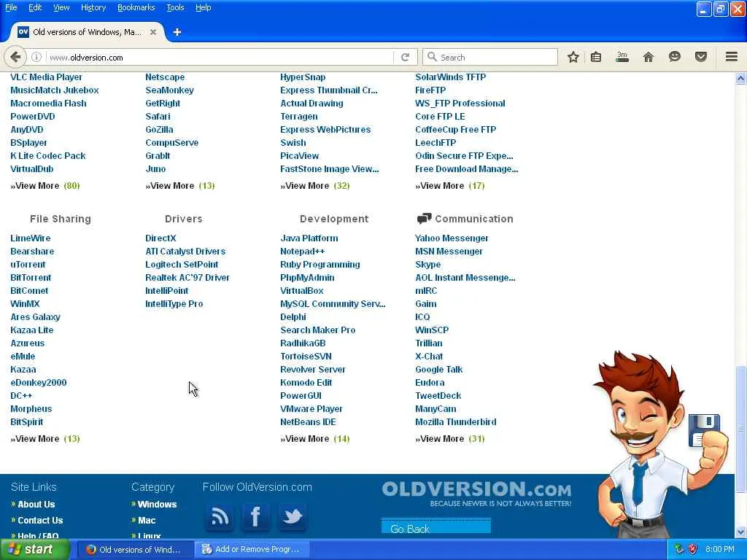
Task: Click the Go Back button in footer
Action: pyautogui.click(x=436, y=528)
